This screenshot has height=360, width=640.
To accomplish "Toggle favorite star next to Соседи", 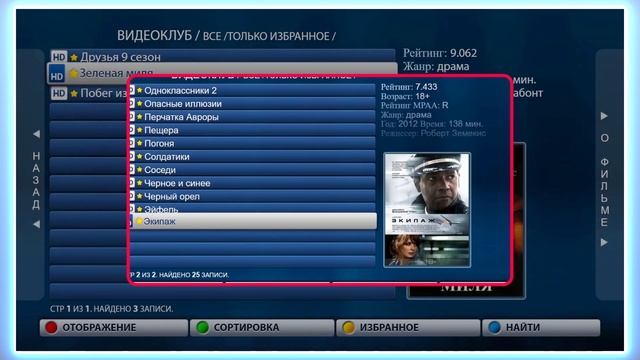I will click(139, 170).
